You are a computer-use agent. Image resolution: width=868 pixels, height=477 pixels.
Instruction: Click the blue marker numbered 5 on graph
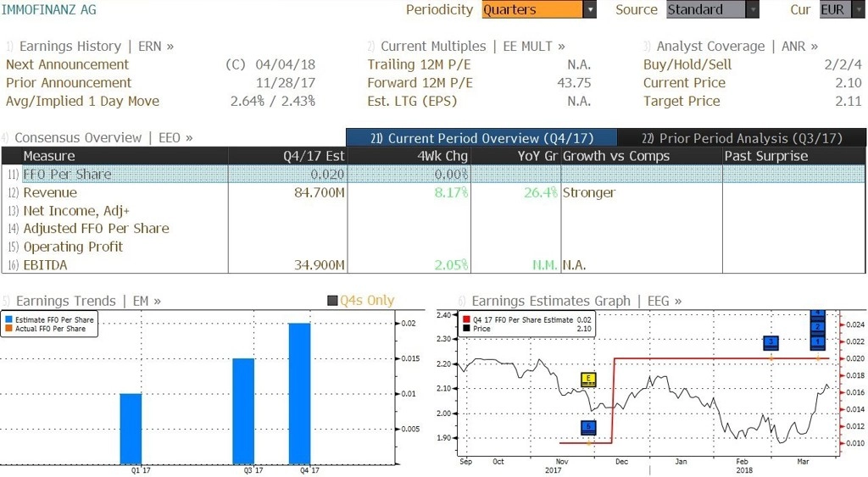click(x=588, y=427)
